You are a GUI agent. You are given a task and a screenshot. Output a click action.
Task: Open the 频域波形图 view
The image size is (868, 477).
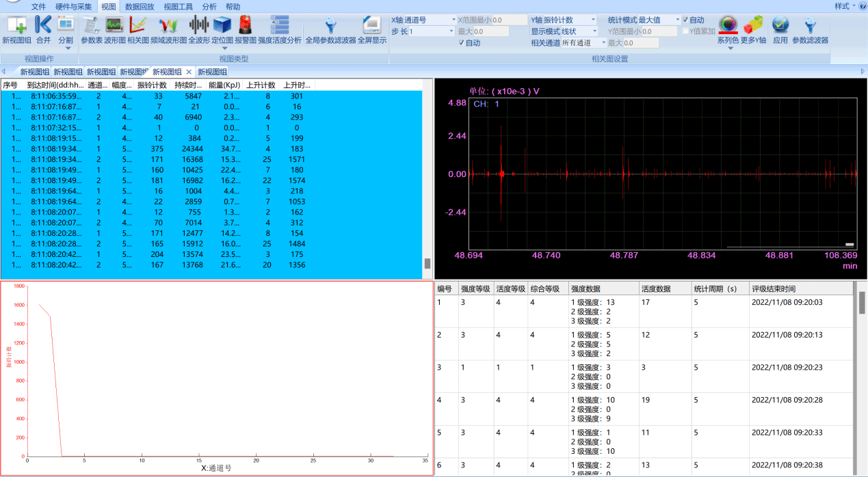[168, 31]
